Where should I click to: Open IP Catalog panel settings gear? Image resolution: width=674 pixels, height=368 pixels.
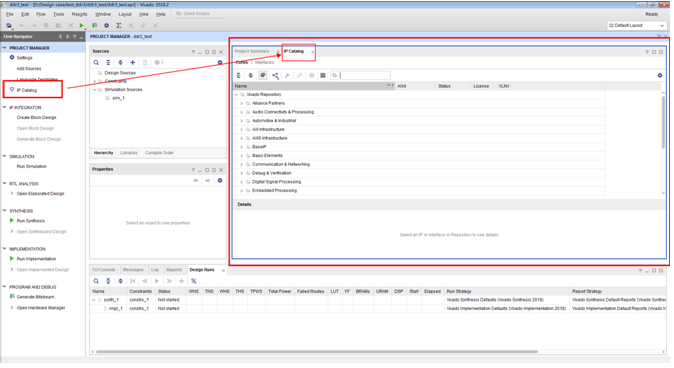[660, 75]
